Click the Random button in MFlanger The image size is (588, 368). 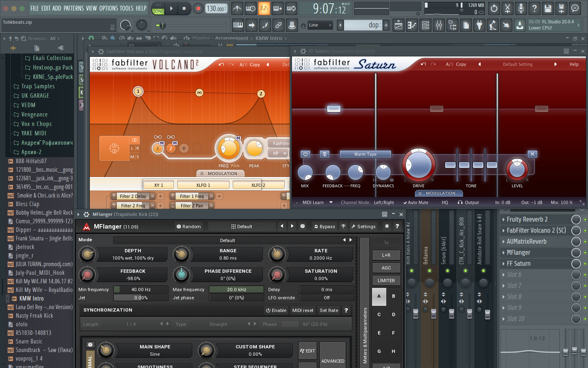[x=189, y=227]
